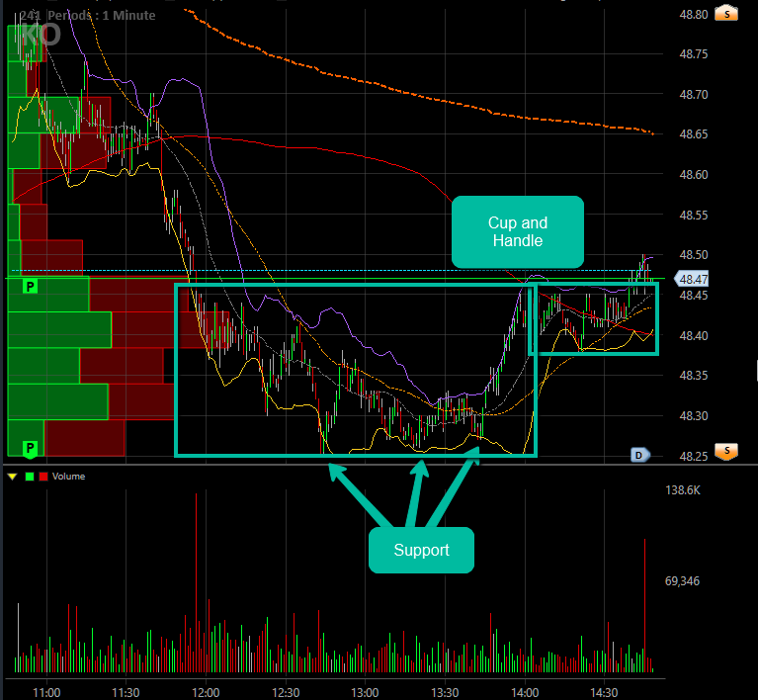The image size is (758, 700).
Task: Click the 48.50 price axis label
Action: click(x=693, y=255)
